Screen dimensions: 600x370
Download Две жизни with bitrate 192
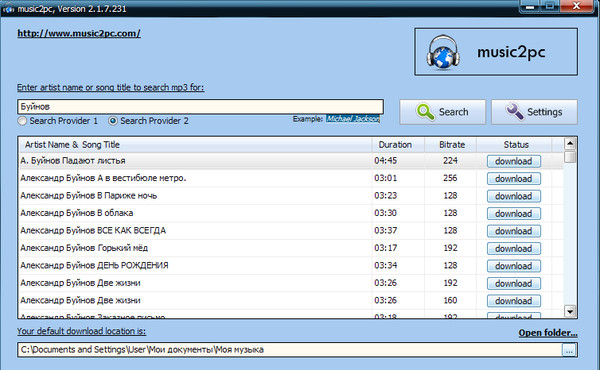click(514, 284)
